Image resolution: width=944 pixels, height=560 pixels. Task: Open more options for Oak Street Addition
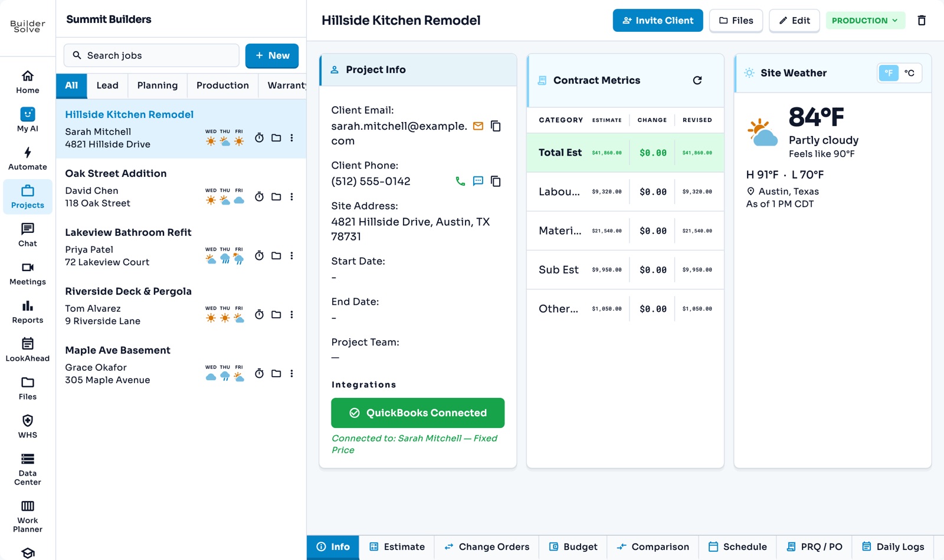click(291, 197)
